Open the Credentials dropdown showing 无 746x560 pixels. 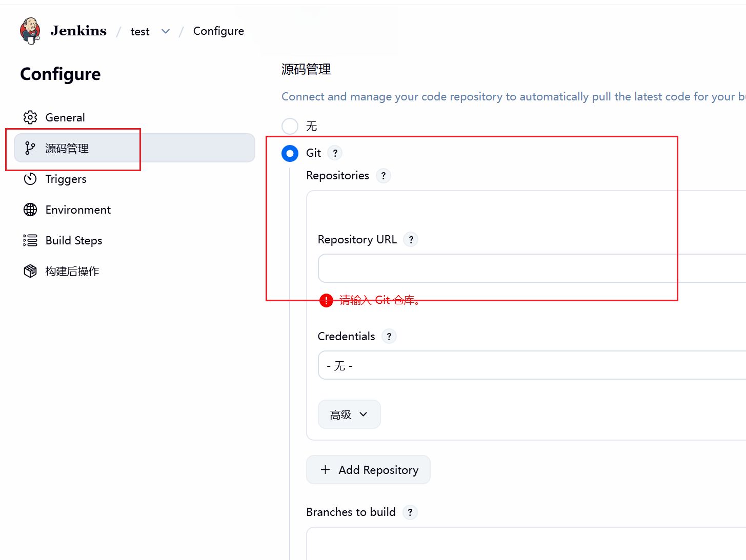point(532,365)
